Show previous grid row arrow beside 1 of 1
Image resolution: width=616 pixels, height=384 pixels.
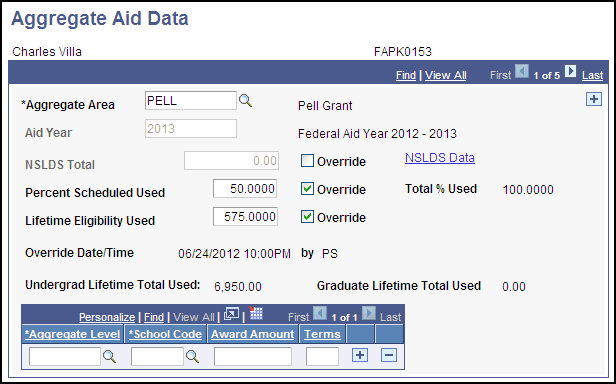(x=320, y=314)
